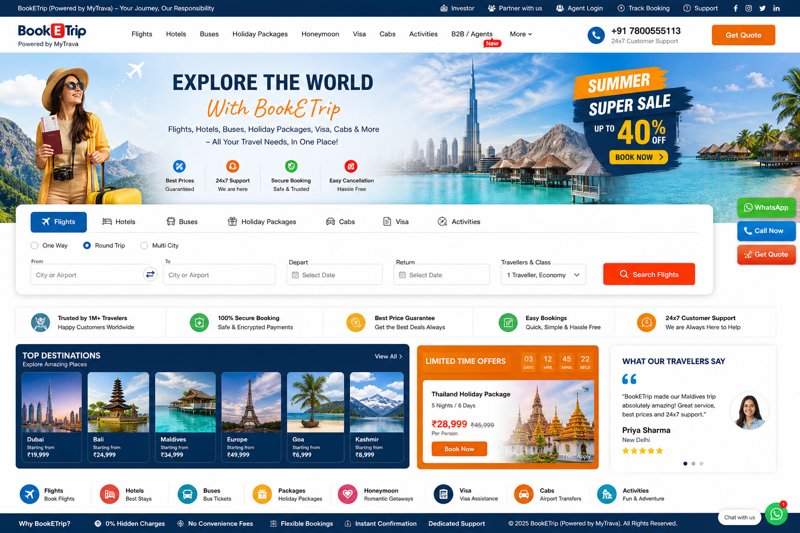This screenshot has height=533, width=800.
Task: Swap From and To cities icon
Action: 150,274
